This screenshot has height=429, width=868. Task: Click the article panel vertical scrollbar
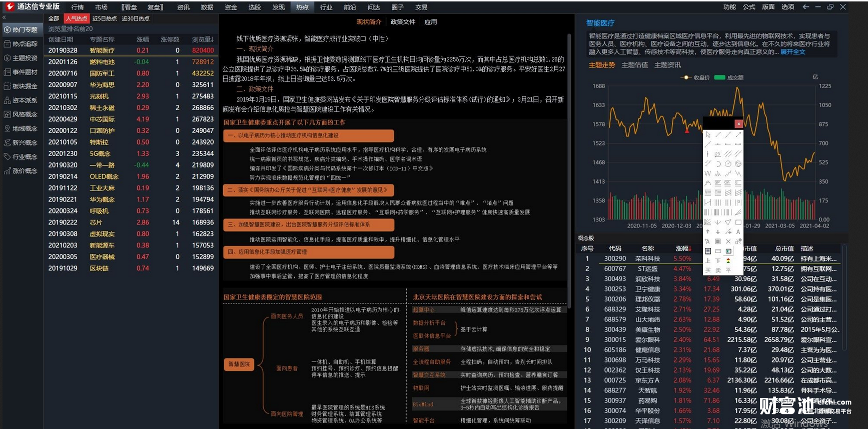(569, 170)
